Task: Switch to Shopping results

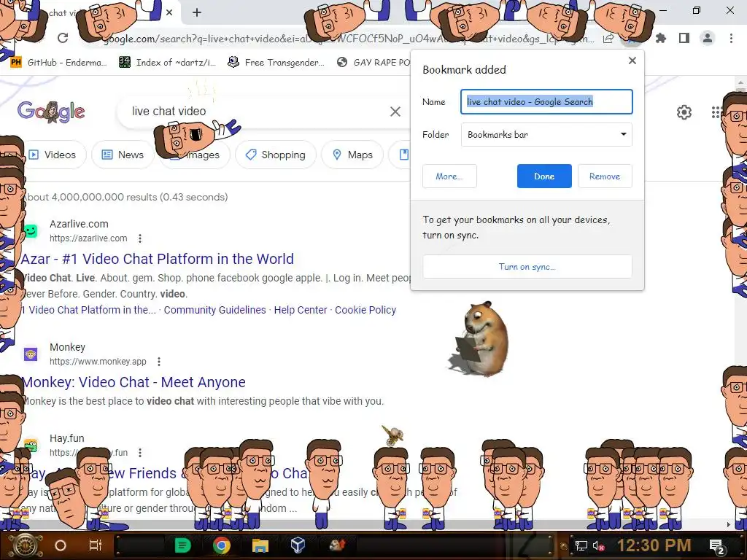Action: (275, 155)
